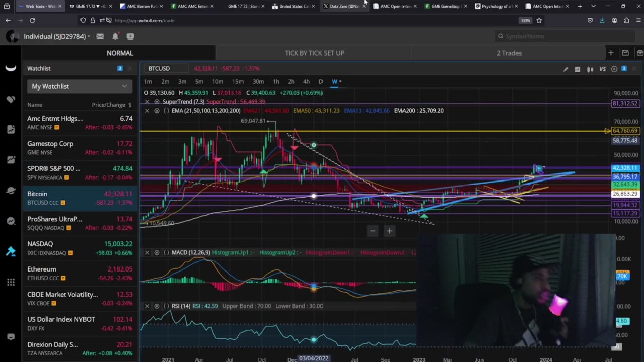Screen dimensions: 644x362
Task: Open the Webull home logo icon
Action: pos(11,69)
